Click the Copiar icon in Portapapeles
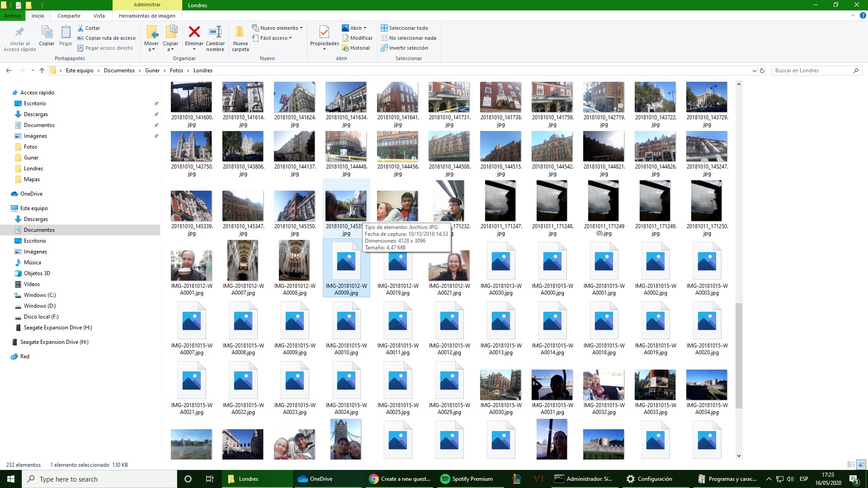This screenshot has height=488, width=868. (47, 32)
